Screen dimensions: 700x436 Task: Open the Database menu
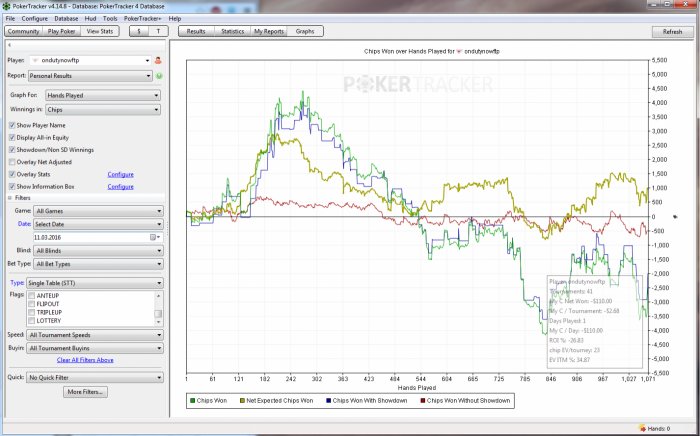(x=66, y=18)
